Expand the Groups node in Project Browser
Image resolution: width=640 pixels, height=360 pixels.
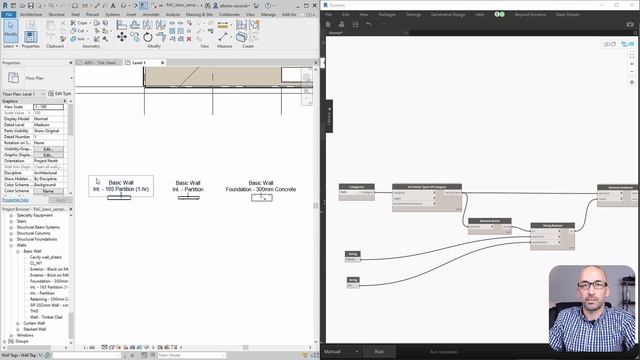click(x=5, y=341)
